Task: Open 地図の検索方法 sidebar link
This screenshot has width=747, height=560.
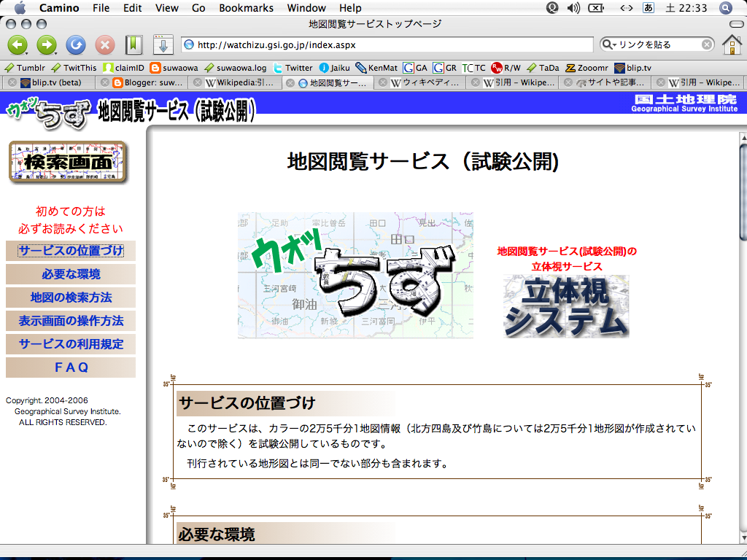Action: click(x=71, y=297)
